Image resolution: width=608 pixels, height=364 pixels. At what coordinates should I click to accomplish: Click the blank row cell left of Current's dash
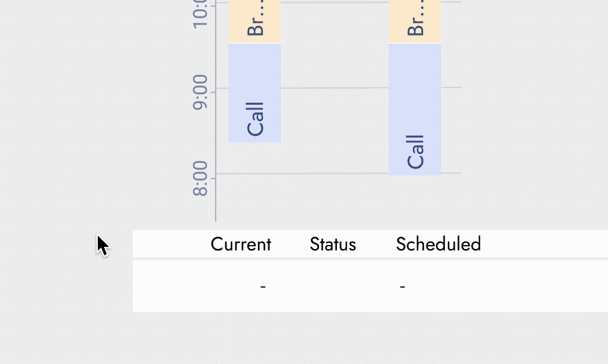(x=178, y=286)
